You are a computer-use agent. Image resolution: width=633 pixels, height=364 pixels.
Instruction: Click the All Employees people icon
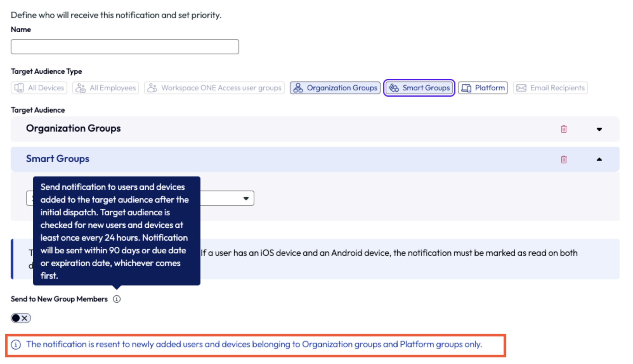[81, 88]
